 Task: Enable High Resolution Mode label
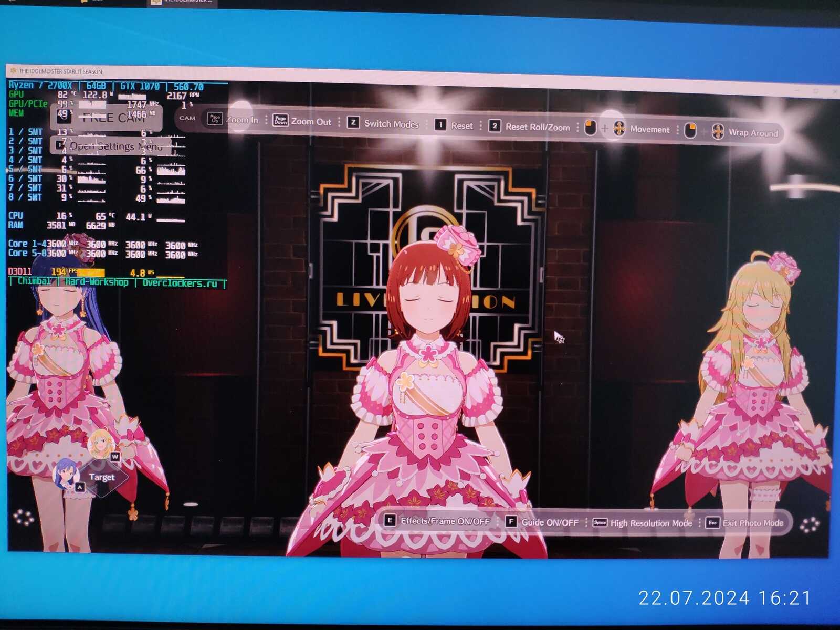pos(651,523)
